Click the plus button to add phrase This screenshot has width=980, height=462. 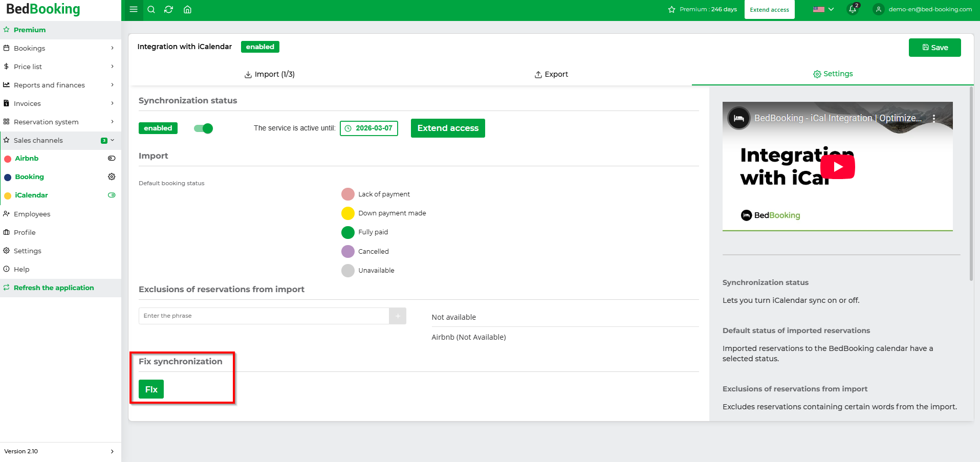tap(398, 316)
